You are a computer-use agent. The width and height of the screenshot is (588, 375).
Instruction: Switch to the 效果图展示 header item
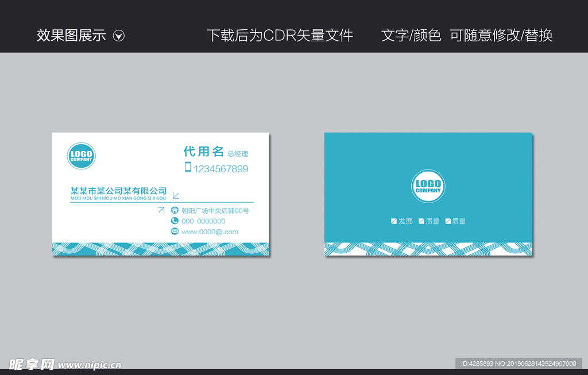pos(71,36)
